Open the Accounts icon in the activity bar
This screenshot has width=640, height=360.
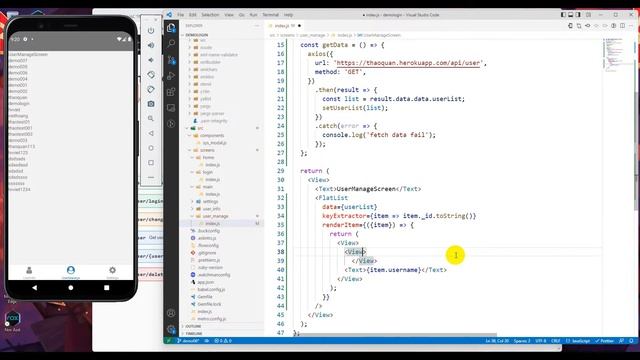point(171,313)
